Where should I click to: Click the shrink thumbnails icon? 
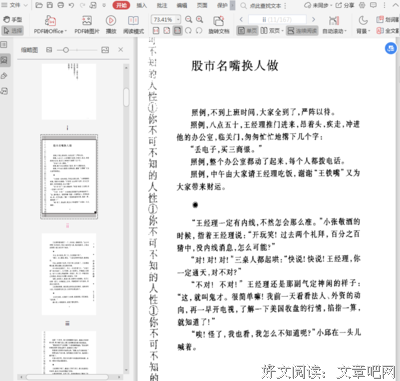49,50
